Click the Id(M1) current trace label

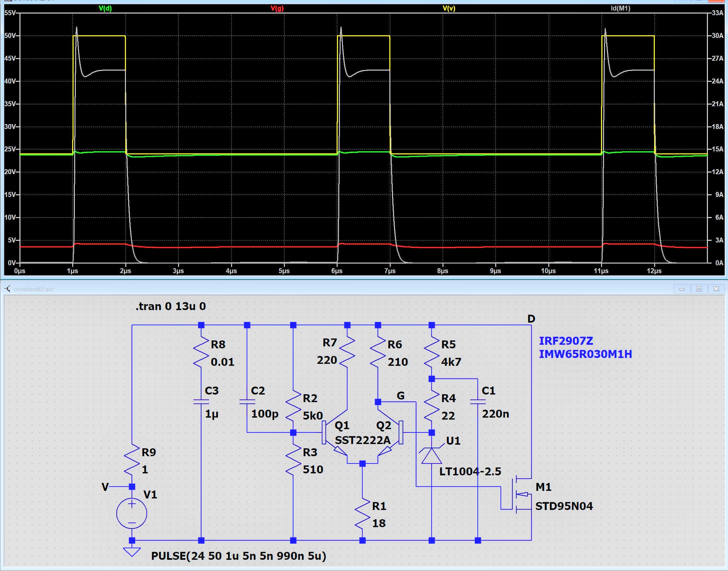621,8
